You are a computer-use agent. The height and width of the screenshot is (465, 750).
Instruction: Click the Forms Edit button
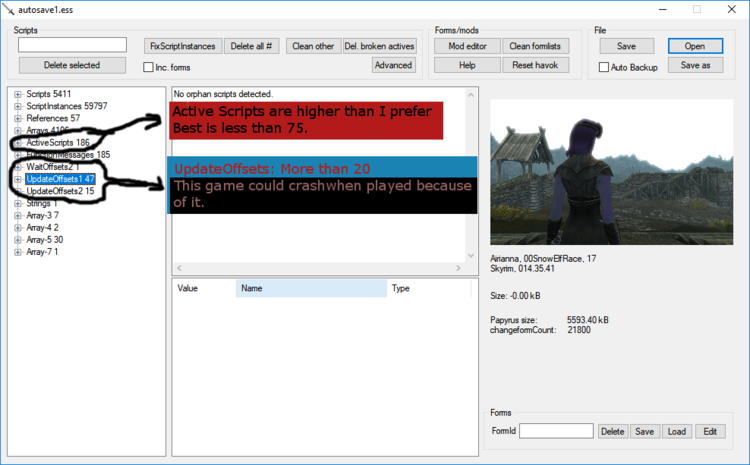tap(710, 432)
